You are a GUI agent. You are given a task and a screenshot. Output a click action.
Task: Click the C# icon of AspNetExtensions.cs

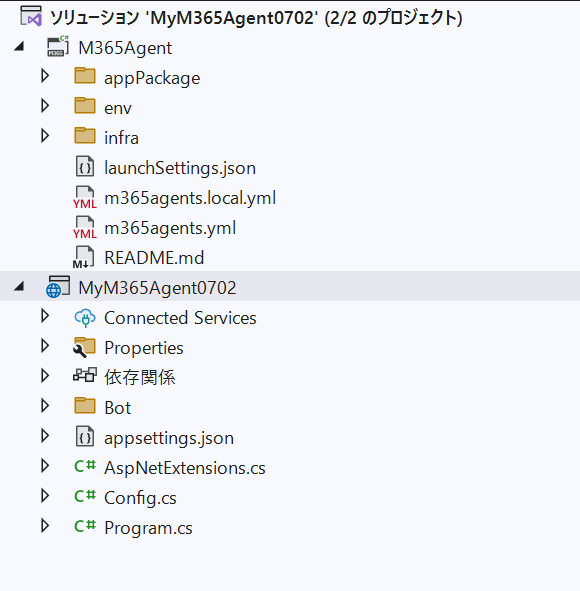click(85, 467)
